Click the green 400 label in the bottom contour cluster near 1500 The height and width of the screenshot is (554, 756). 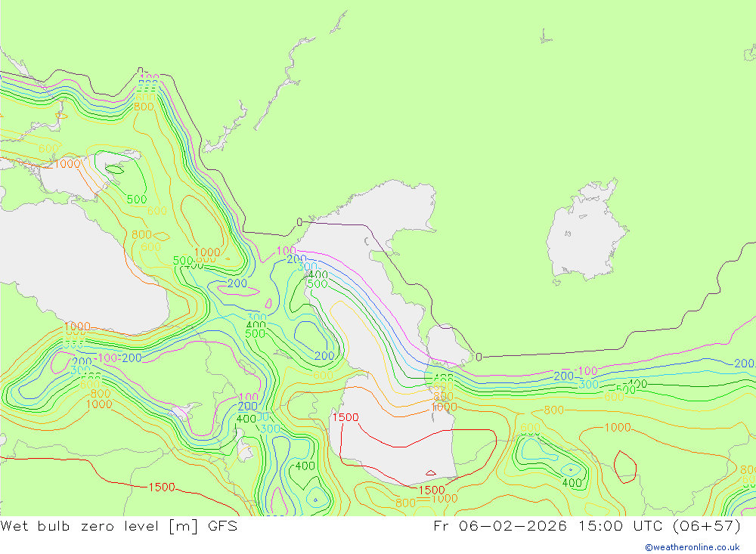pyautogui.click(x=305, y=466)
